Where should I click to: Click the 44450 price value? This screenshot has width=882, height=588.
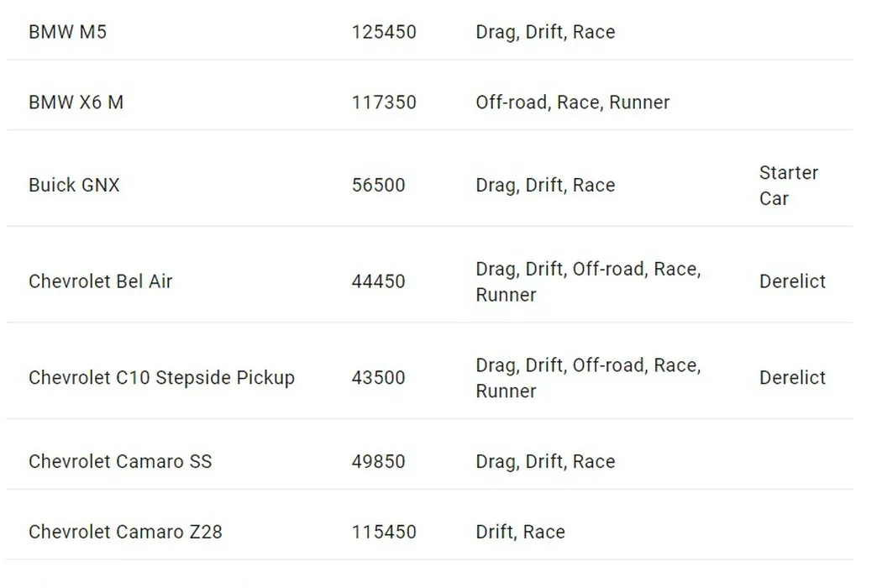(378, 281)
